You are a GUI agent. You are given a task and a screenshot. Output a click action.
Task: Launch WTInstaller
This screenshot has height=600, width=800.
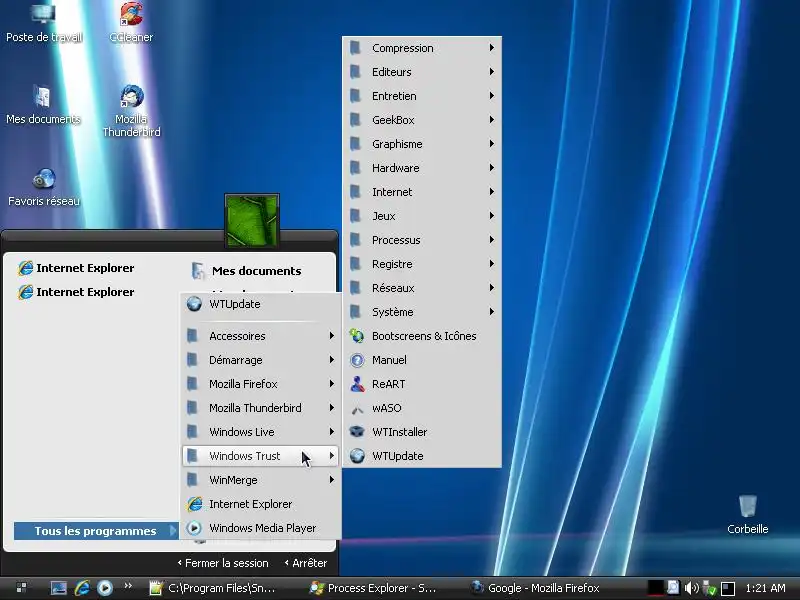pyautogui.click(x=422, y=432)
